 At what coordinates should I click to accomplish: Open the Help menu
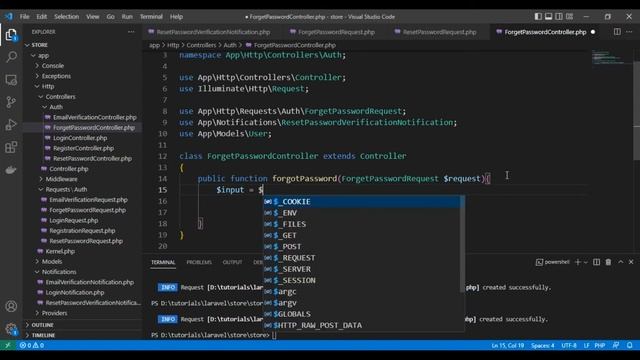click(x=176, y=17)
